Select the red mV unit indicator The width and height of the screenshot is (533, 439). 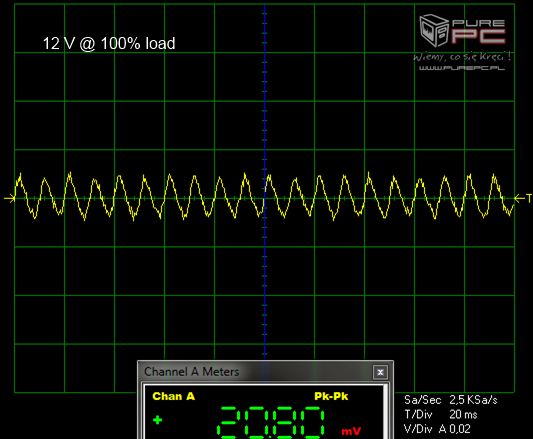point(351,431)
